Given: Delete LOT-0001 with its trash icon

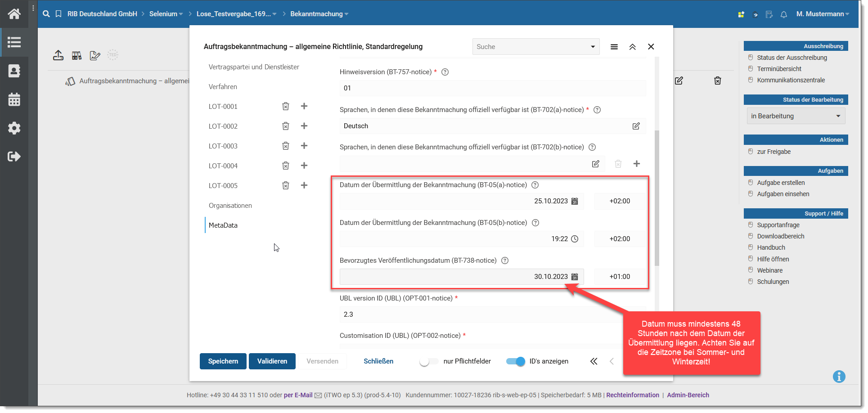Looking at the screenshot, I should tap(286, 106).
